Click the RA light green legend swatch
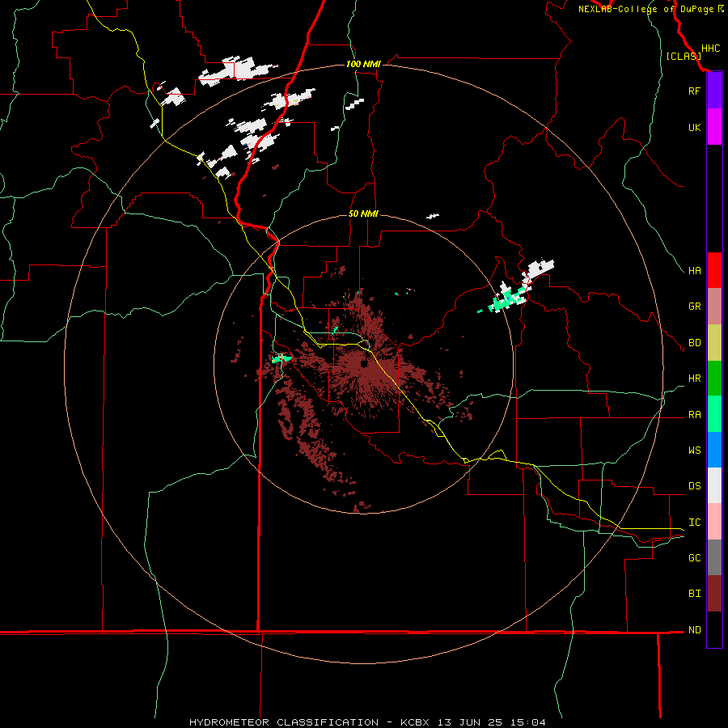 point(714,414)
